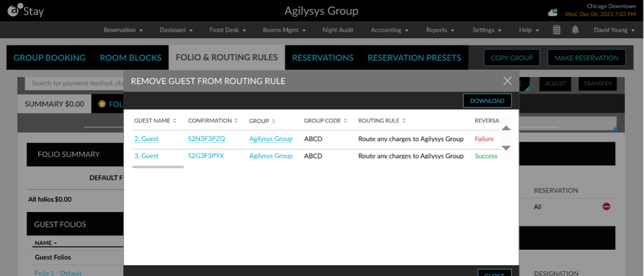This screenshot has width=644, height=276.
Task: Open Folio 1 - Default link
Action: coord(59,273)
